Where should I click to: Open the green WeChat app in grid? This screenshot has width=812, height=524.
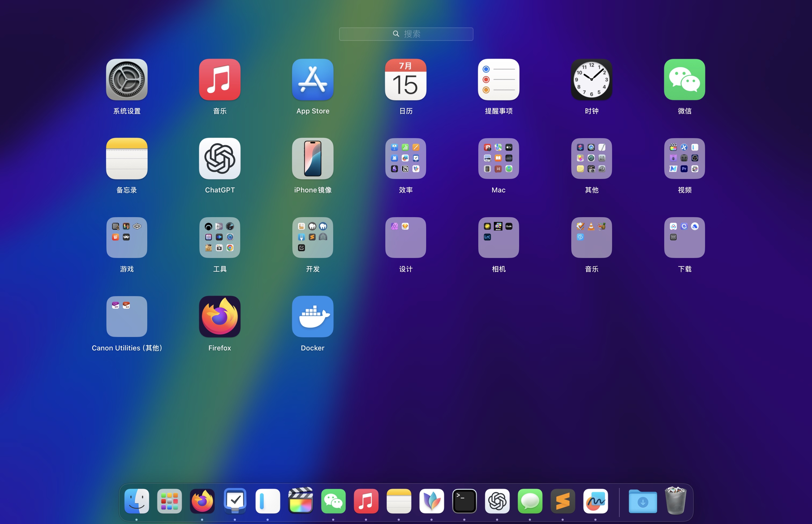(684, 80)
